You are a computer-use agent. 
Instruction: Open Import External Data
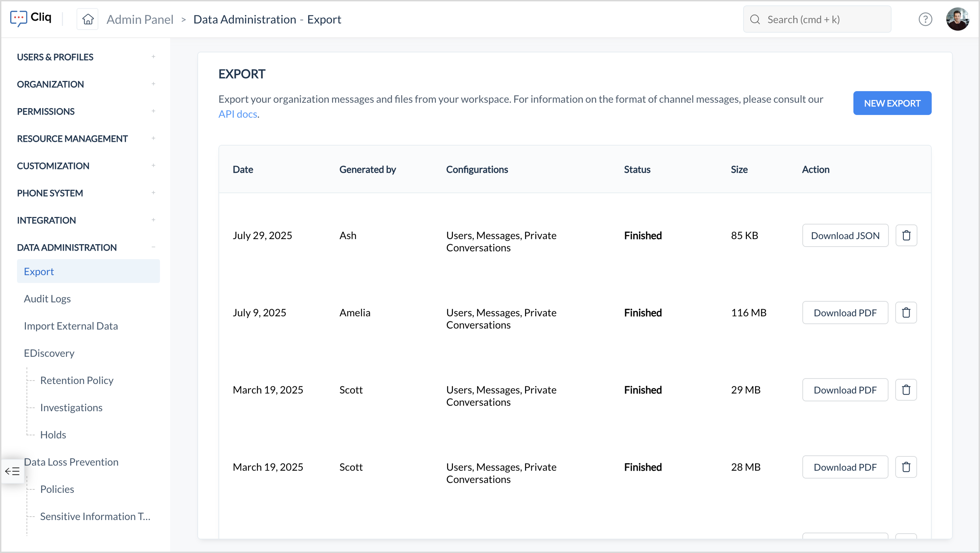click(71, 326)
